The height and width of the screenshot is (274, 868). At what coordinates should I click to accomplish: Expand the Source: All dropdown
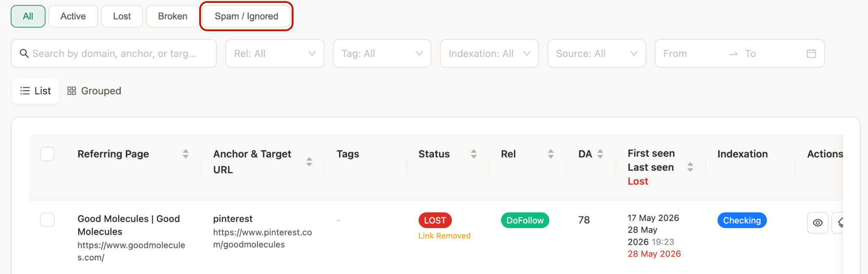tap(597, 53)
